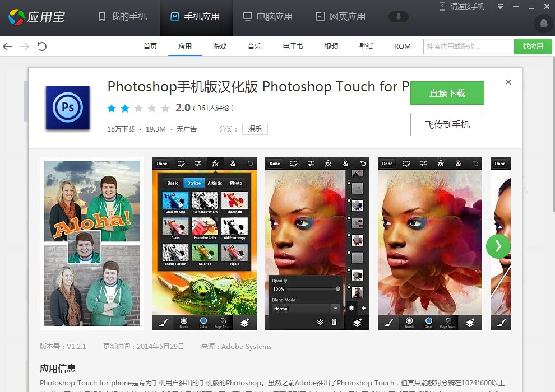This screenshot has width=555, height=392.
Task: Click the 应用信息 heading
Action: coord(57,368)
